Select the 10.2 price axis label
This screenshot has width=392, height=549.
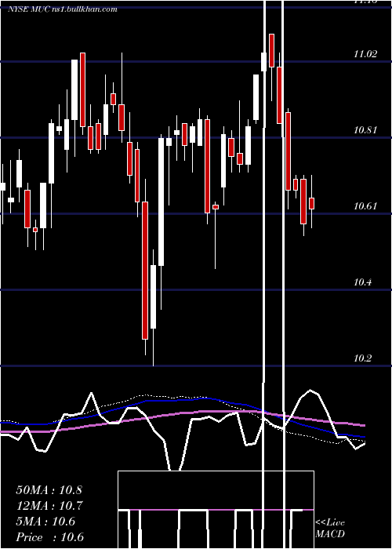click(x=362, y=358)
